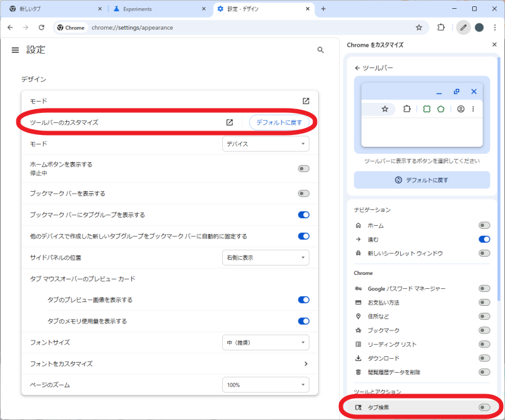Toggle ブックマーク バーを表示する switch
Image resolution: width=505 pixels, height=420 pixels.
coord(304,194)
